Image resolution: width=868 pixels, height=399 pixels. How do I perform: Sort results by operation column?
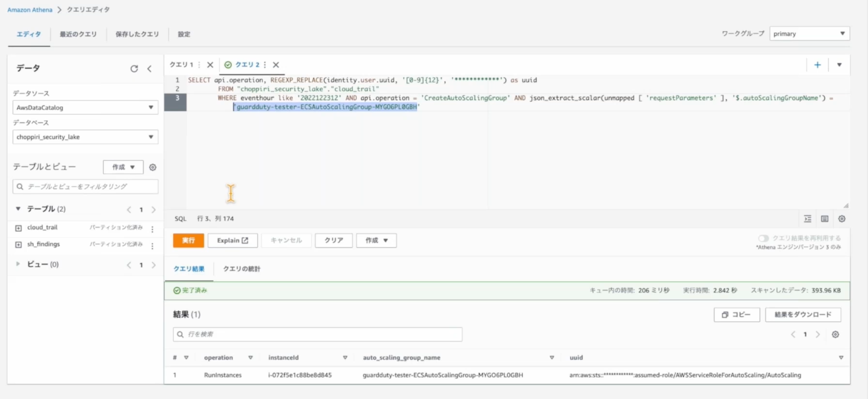point(250,358)
